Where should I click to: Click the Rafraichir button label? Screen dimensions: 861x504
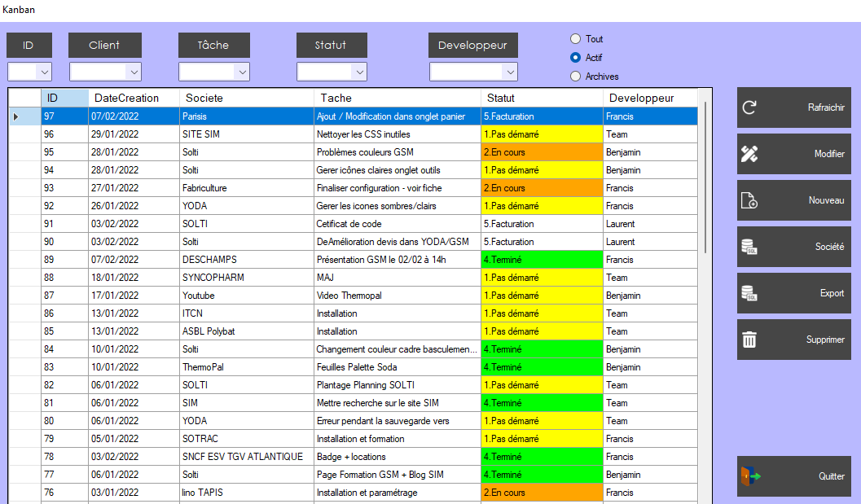pyautogui.click(x=826, y=107)
